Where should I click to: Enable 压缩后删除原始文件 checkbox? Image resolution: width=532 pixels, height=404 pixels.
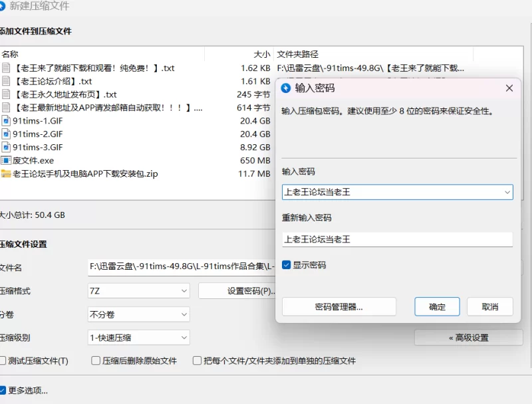(96, 361)
